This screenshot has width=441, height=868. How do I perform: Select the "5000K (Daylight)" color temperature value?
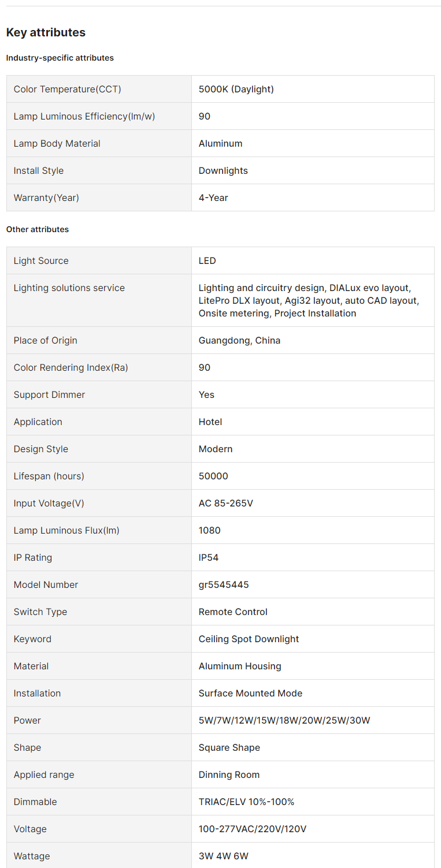pos(236,89)
